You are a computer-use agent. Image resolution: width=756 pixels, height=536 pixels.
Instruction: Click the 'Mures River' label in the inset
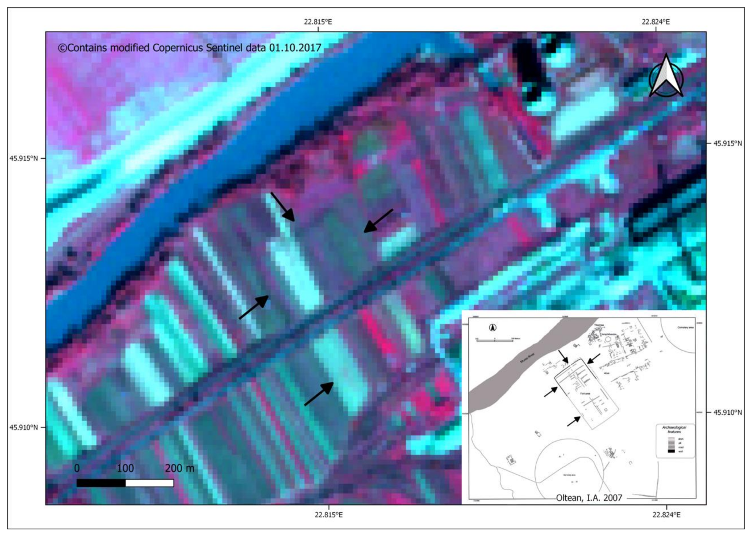tap(528, 358)
